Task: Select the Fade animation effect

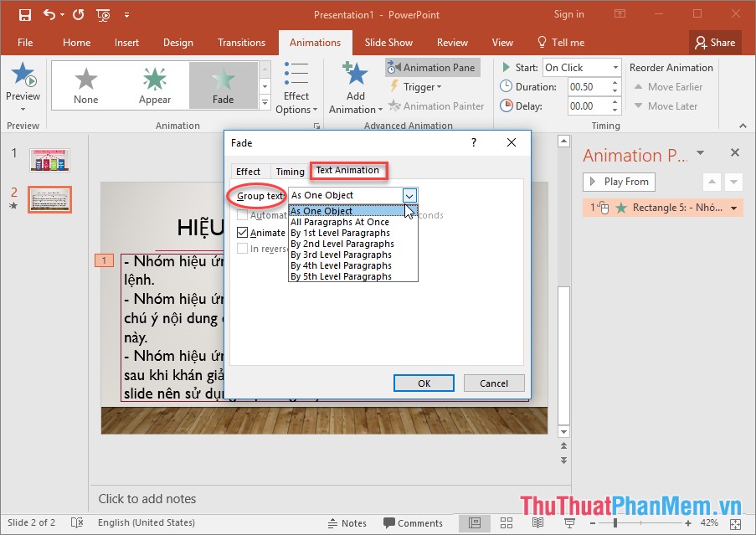Action: (224, 84)
